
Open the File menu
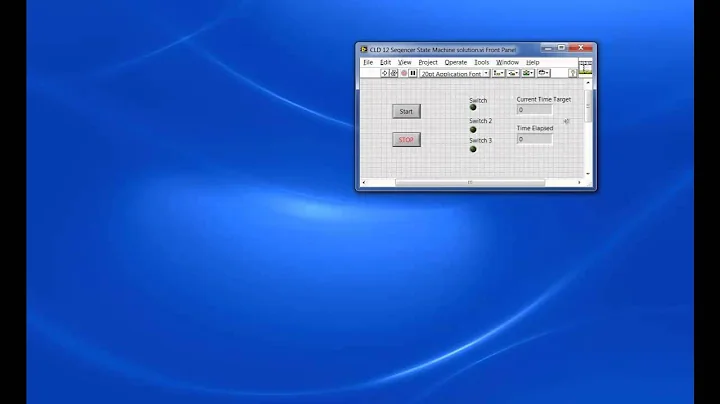[x=368, y=62]
